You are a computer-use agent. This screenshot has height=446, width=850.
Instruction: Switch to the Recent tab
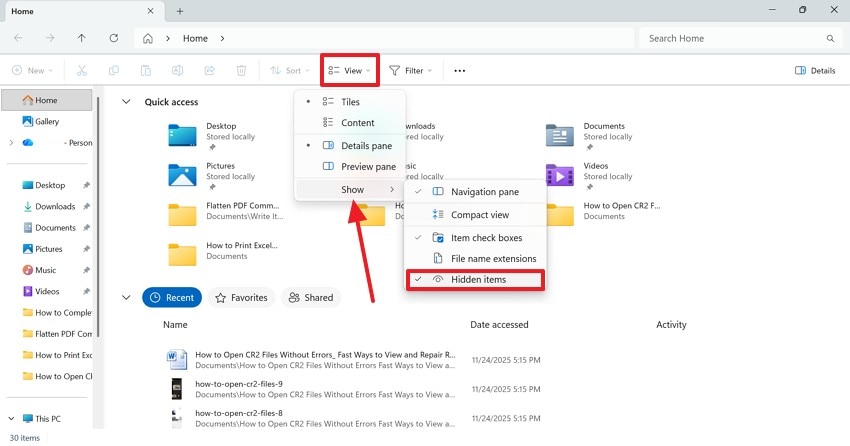[172, 298]
